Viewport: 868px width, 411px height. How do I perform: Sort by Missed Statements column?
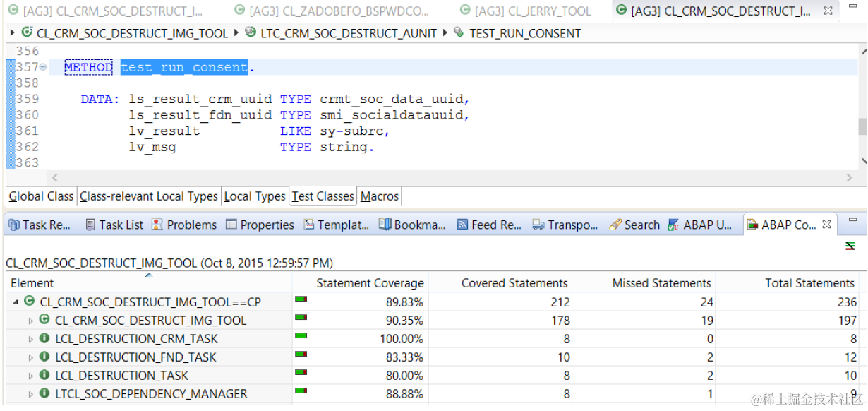click(644, 283)
